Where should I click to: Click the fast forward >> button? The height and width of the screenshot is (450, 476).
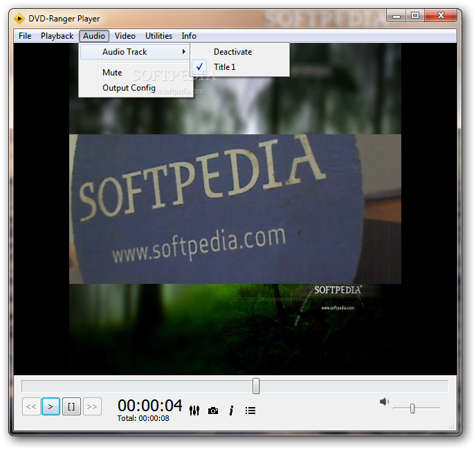pos(92,406)
